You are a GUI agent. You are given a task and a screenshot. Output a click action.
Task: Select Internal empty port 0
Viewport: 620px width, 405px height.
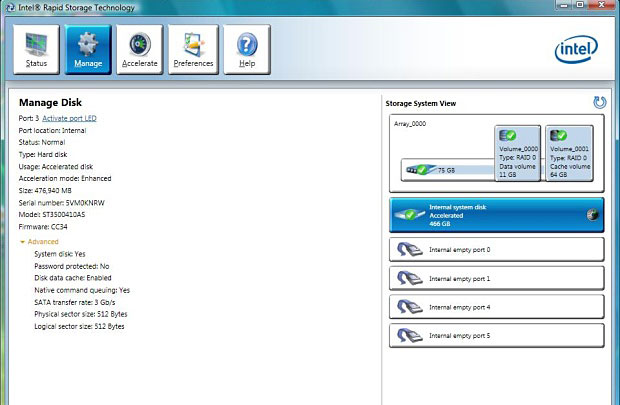click(x=497, y=250)
